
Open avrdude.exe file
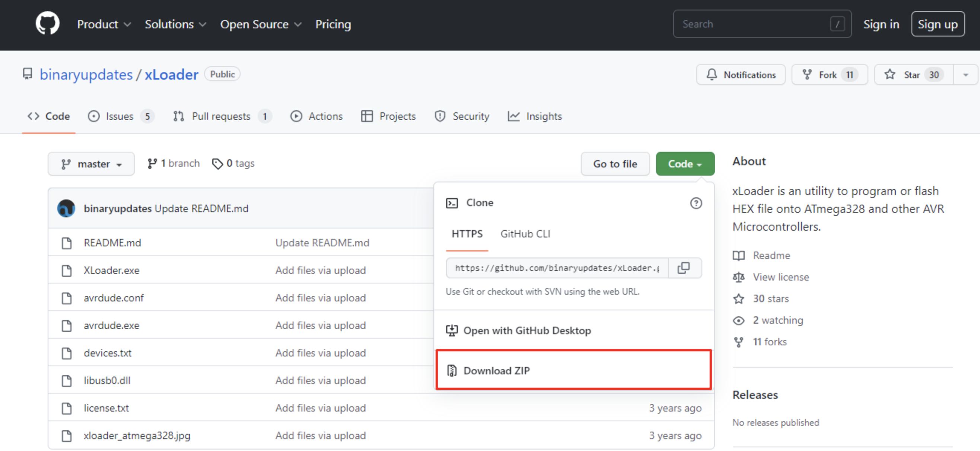click(x=111, y=325)
